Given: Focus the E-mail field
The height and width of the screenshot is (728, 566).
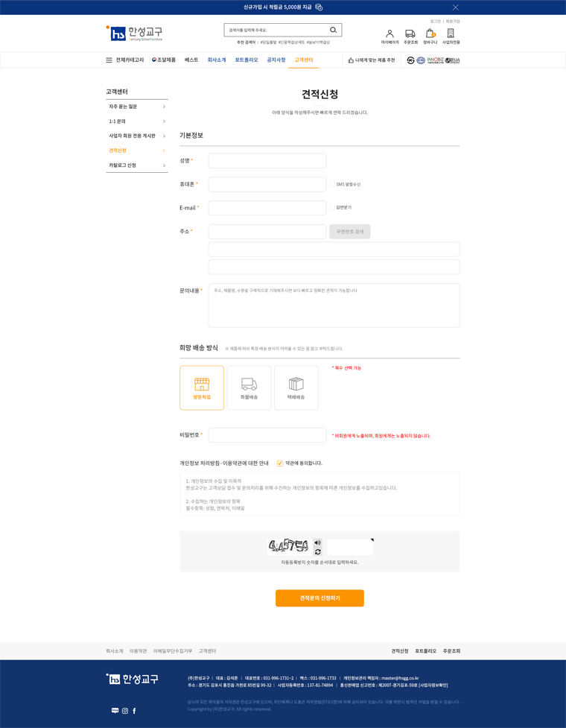Looking at the screenshot, I should click(267, 208).
